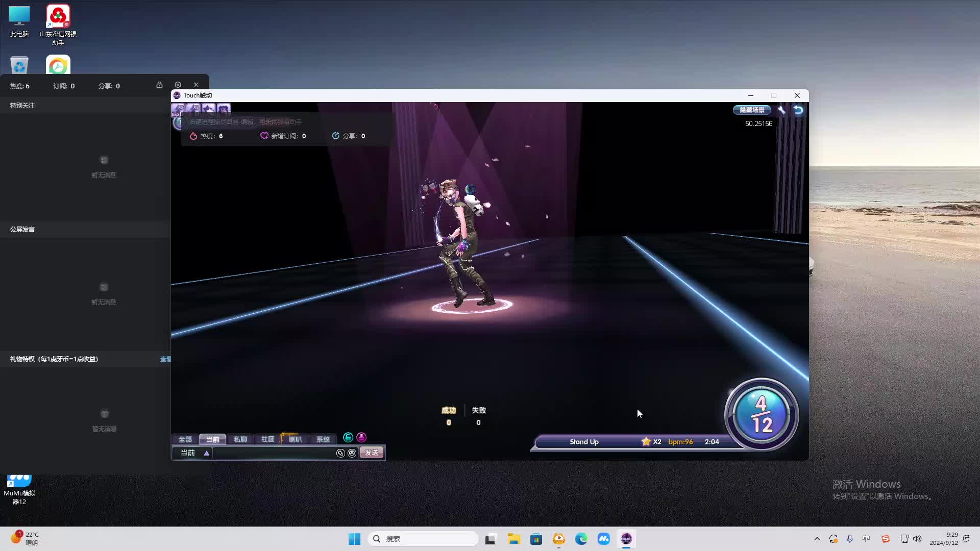Click the 4/12 round progress dial
The width and height of the screenshot is (980, 551).
pos(761,414)
